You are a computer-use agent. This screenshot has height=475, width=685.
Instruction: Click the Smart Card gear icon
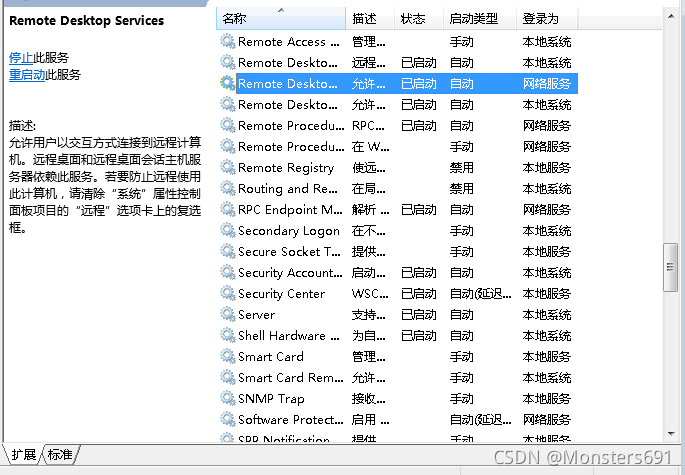point(228,356)
